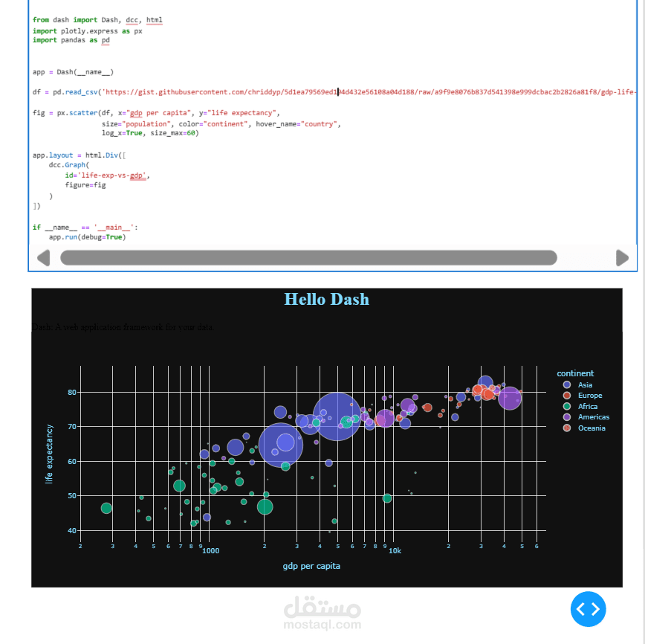Click the 'continent' legend title
Image resolution: width=645 pixels, height=644 pixels.
click(x=575, y=373)
